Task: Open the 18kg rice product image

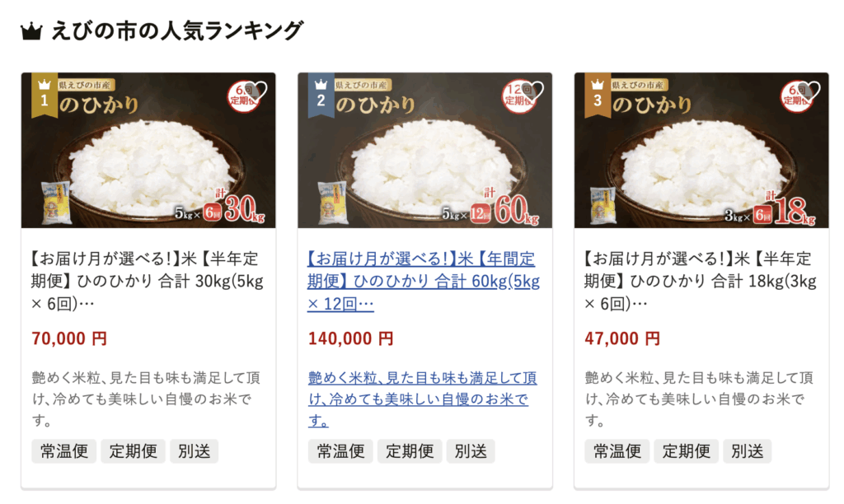Action: 701,150
